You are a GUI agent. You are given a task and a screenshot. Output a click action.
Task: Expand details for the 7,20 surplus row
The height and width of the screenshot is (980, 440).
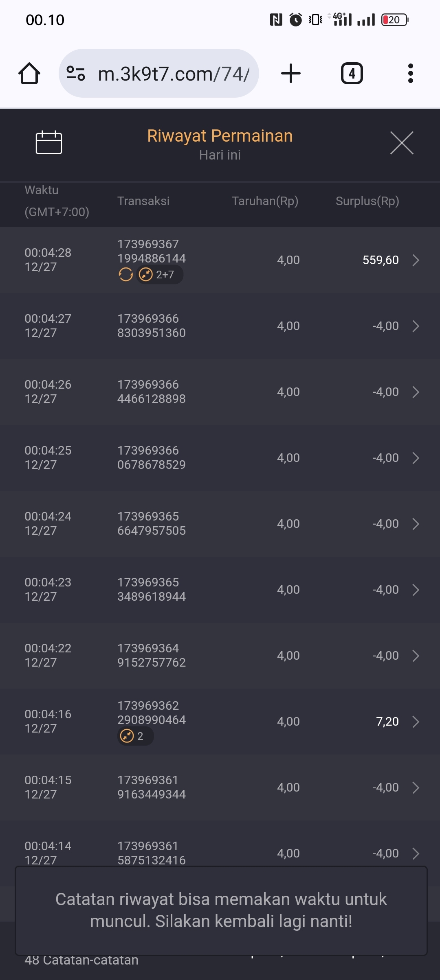pyautogui.click(x=416, y=722)
